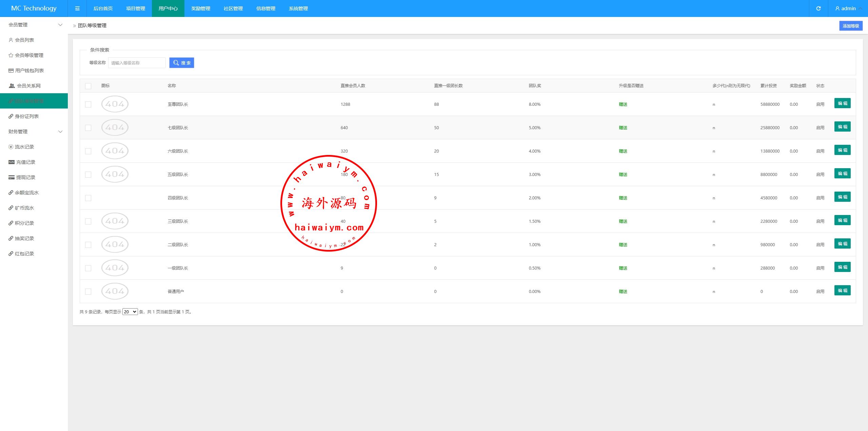This screenshot has width=868, height=431.
Task: Click the refresh icon in top bar
Action: pyautogui.click(x=818, y=8)
